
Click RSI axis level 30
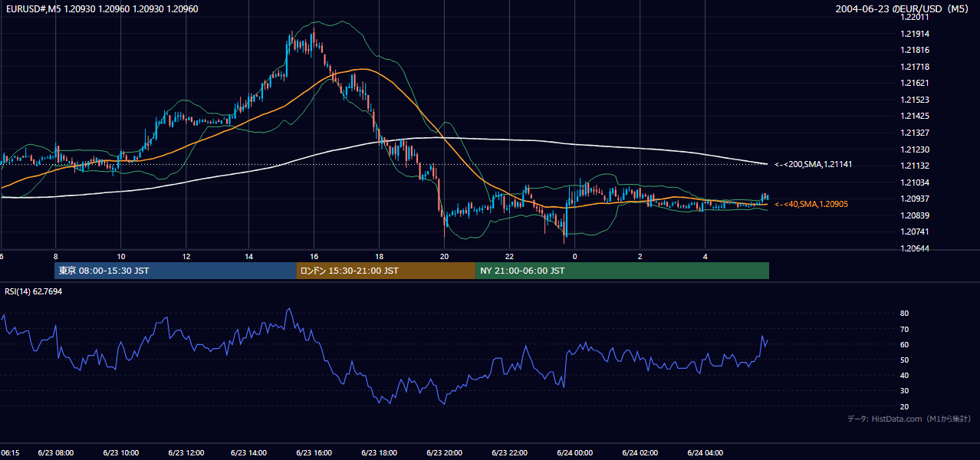(905, 390)
